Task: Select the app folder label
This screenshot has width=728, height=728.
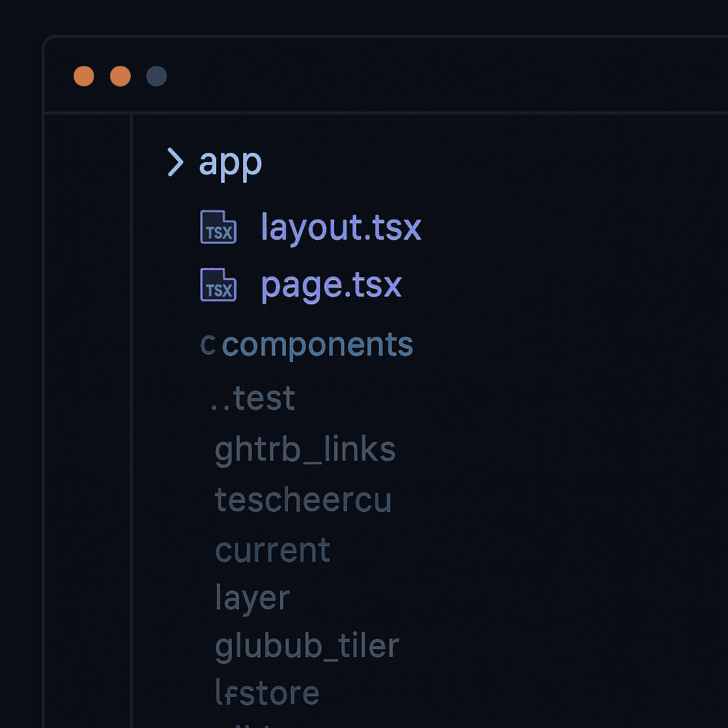Action: tap(230, 164)
